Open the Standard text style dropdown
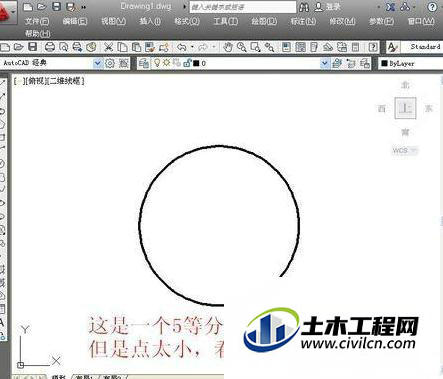443x379 pixels. pyautogui.click(x=422, y=47)
